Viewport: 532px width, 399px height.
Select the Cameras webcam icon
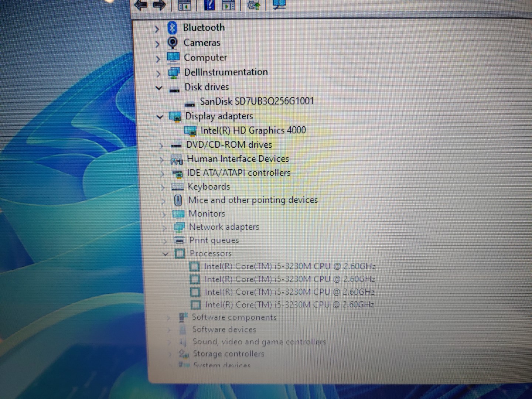tap(172, 43)
